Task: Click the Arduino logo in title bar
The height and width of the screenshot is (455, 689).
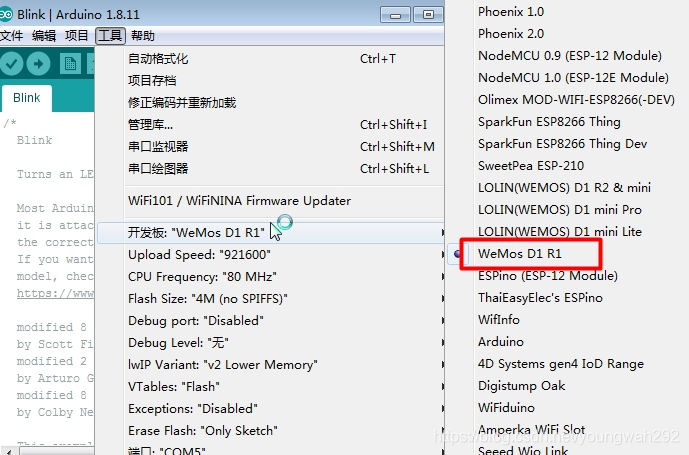Action: pos(6,15)
